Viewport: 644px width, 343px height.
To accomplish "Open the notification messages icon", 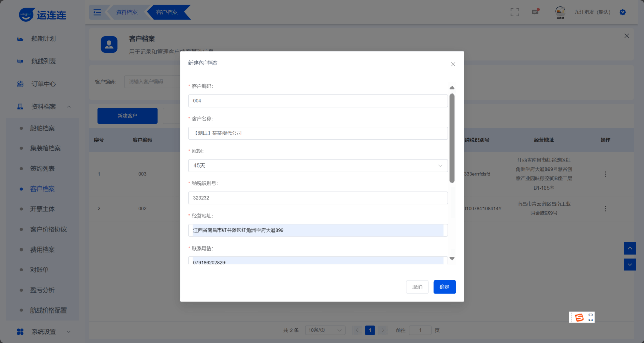I will coord(535,12).
